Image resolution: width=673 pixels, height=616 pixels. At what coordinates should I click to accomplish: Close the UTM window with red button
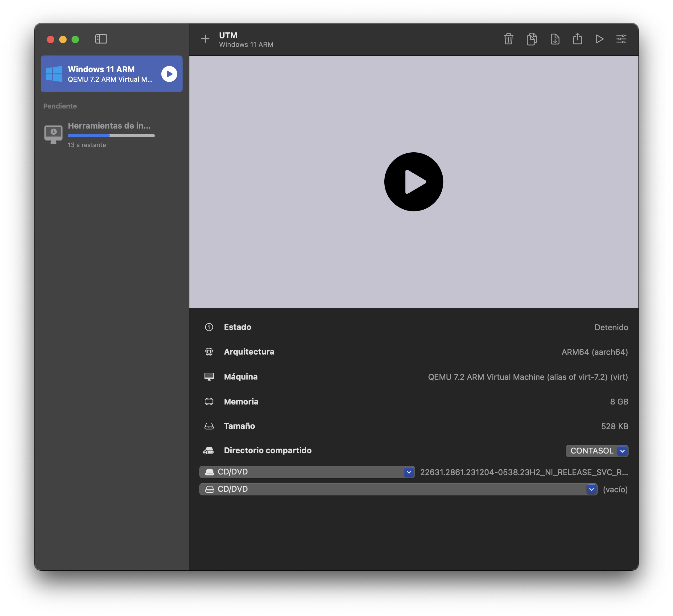click(51, 39)
